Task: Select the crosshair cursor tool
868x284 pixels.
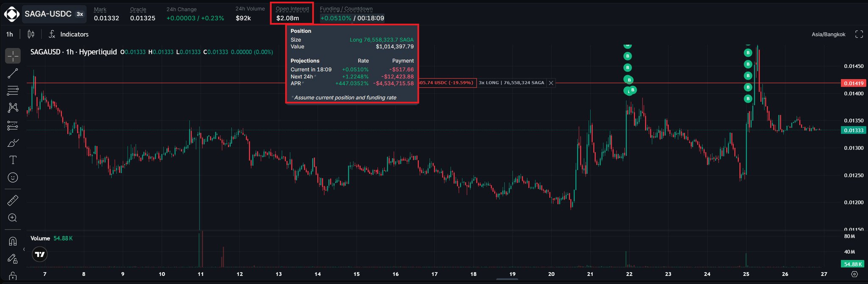Action: click(13, 56)
